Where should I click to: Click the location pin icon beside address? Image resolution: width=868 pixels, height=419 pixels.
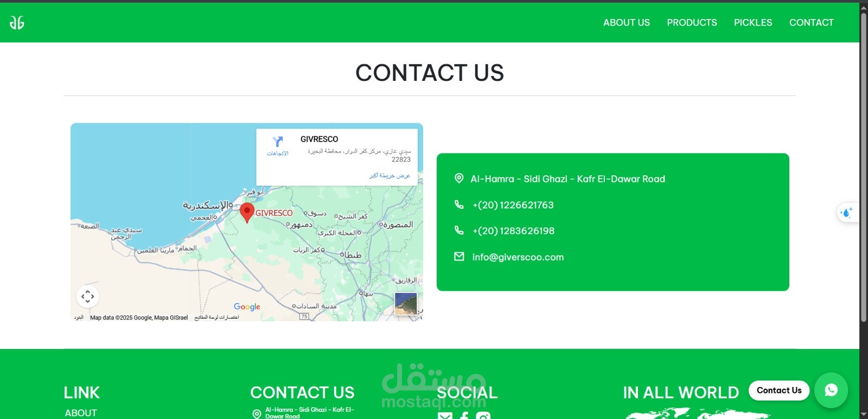tap(459, 178)
